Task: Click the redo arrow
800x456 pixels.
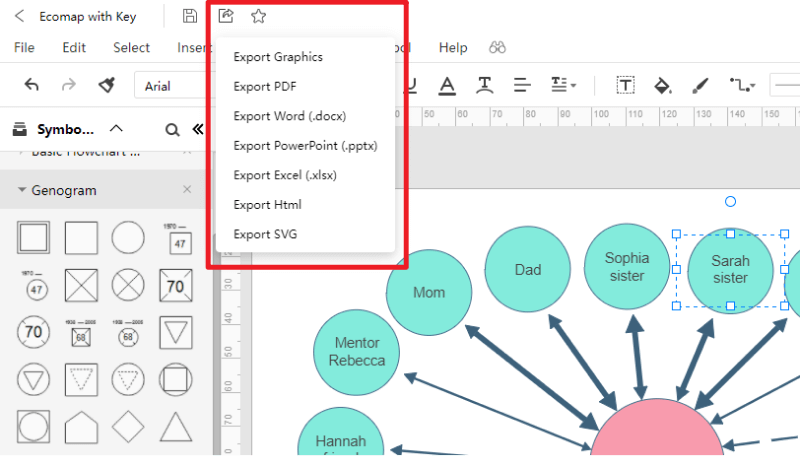Action: pyautogui.click(x=68, y=85)
